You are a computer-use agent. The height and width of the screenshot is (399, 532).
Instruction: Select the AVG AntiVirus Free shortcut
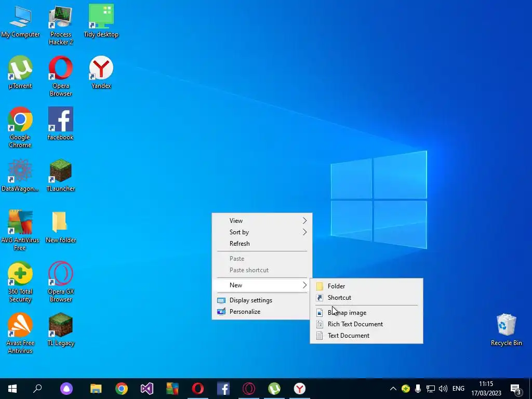click(20, 230)
